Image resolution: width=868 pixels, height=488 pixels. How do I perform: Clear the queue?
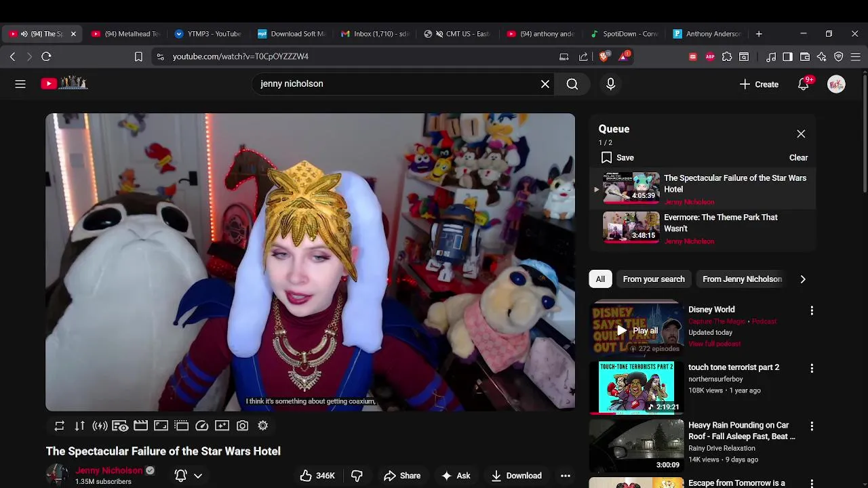pyautogui.click(x=798, y=157)
